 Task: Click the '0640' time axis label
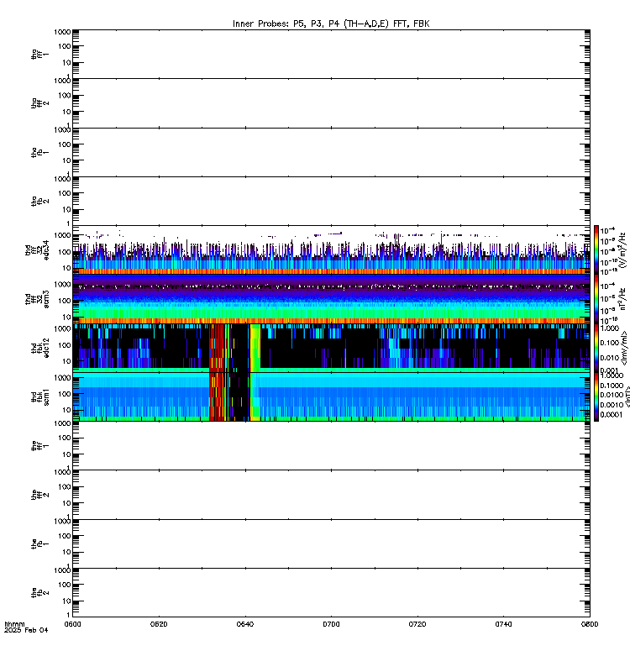245,624
